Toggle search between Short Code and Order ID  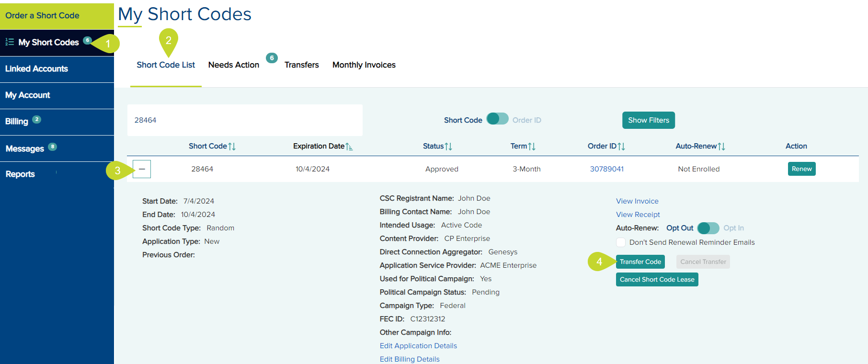pos(497,119)
